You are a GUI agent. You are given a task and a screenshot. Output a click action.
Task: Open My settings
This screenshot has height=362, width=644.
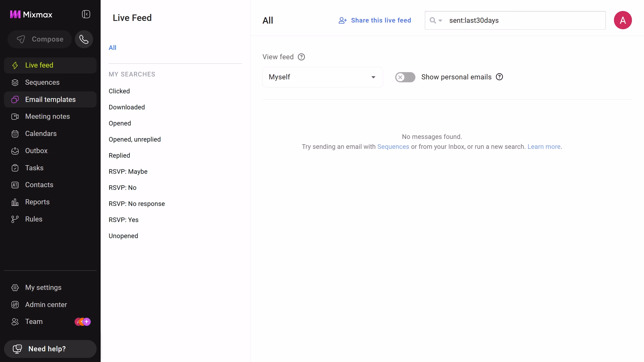point(50,288)
